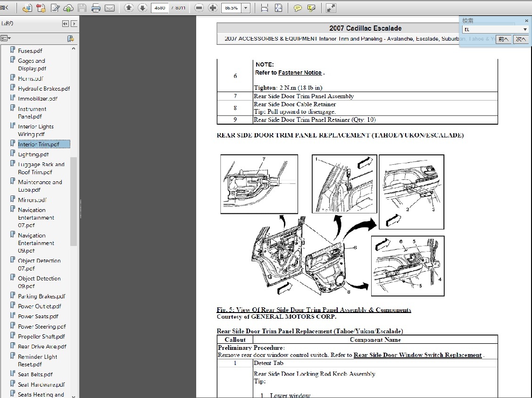The image size is (532, 398).
Task: Open the Reminder Light Reset.pdf bookmark
Action: [38, 360]
